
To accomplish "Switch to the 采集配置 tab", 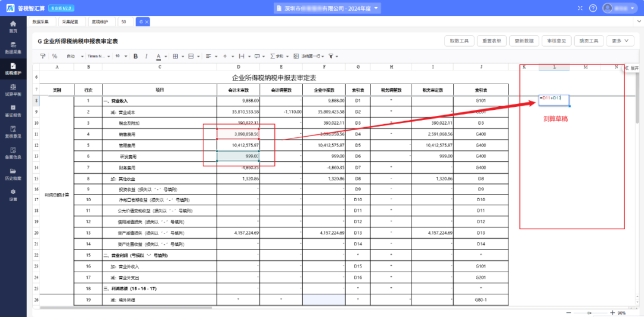I will 71,22.
